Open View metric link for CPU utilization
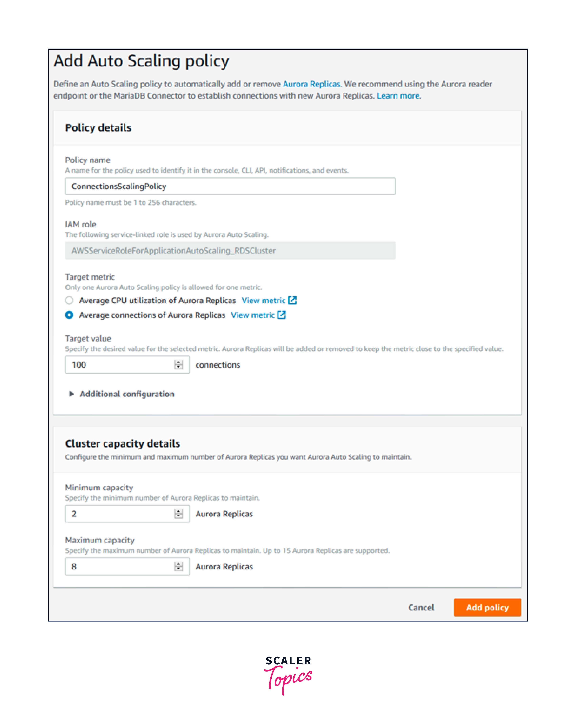Viewport: 576px width, 728px height. click(263, 300)
